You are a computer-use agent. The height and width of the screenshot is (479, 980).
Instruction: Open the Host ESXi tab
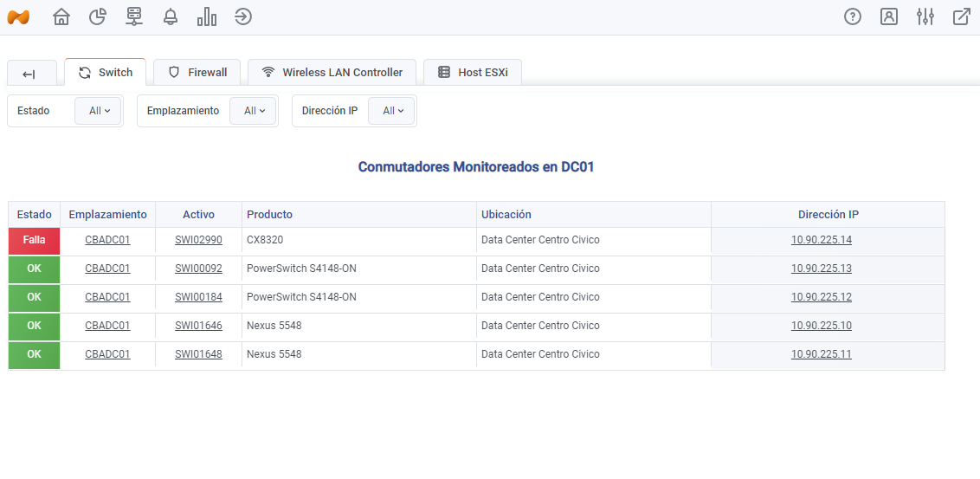click(x=472, y=73)
